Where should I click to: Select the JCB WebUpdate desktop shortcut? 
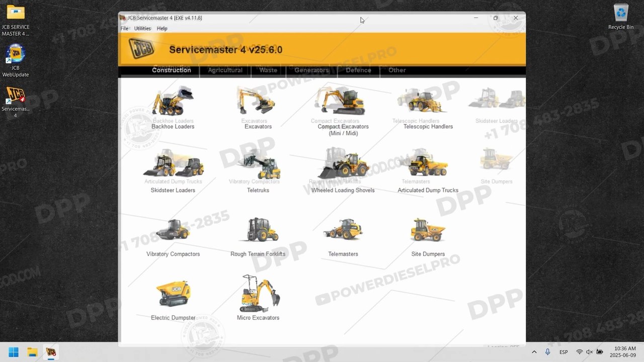16,61
